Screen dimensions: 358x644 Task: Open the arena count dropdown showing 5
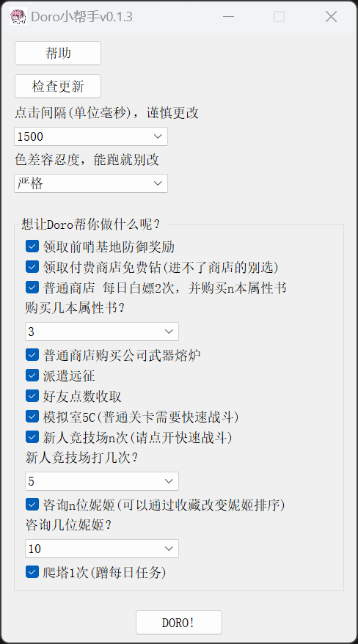102,481
